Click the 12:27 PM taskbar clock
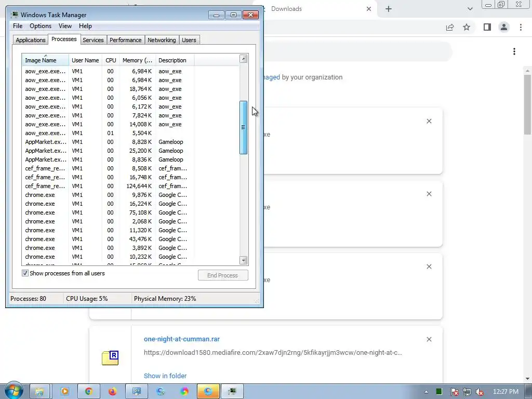 point(506,392)
